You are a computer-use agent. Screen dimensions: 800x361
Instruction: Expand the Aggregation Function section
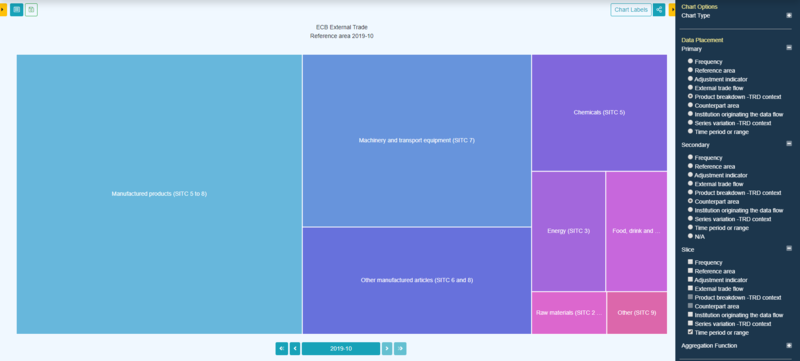point(789,345)
